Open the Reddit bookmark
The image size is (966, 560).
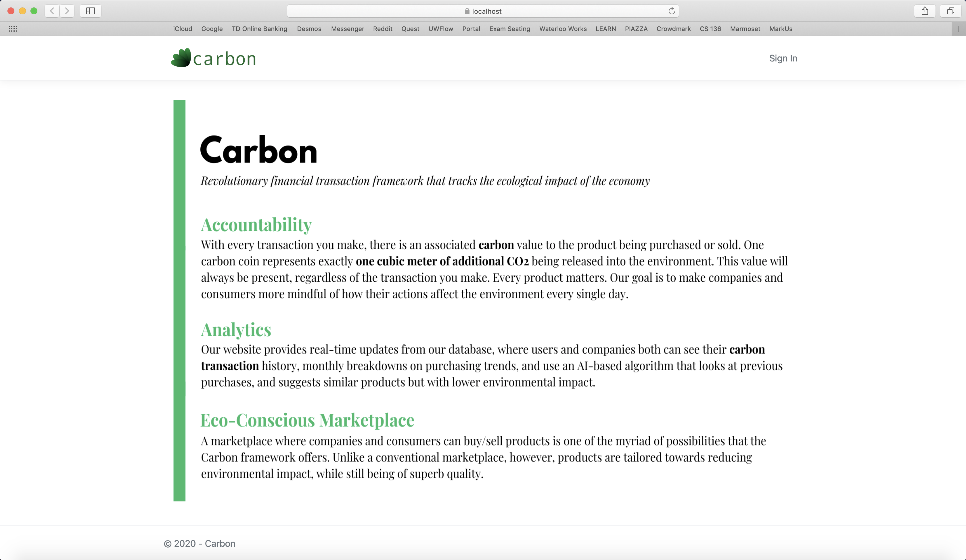tap(383, 29)
